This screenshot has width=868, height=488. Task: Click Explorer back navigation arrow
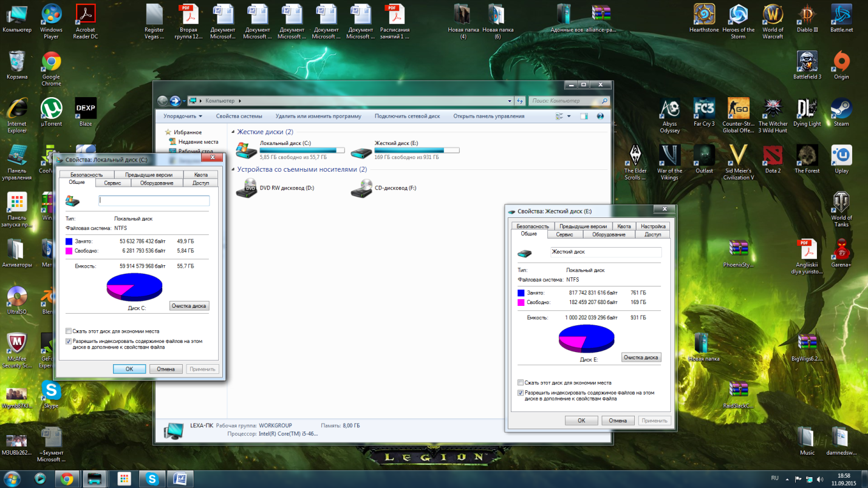(163, 101)
